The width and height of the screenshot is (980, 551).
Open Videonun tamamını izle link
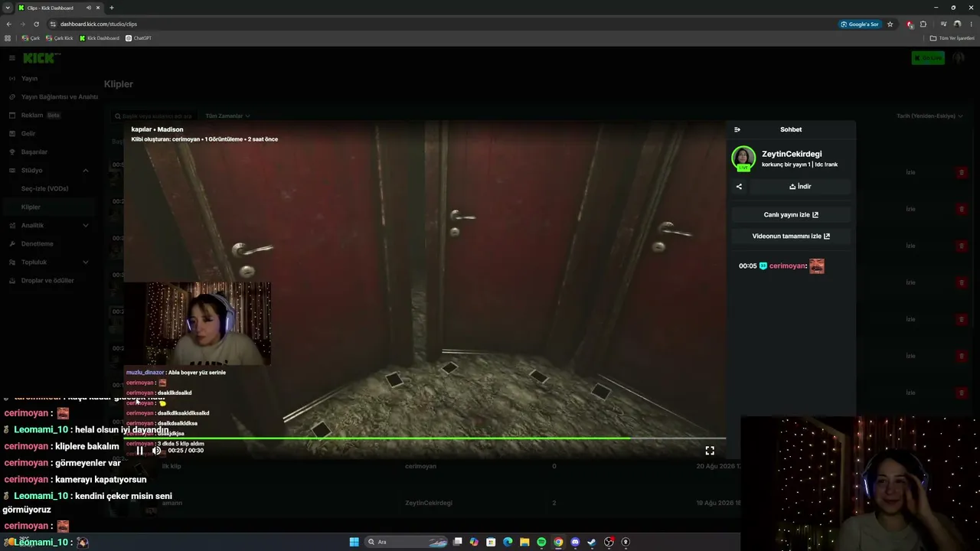791,236
